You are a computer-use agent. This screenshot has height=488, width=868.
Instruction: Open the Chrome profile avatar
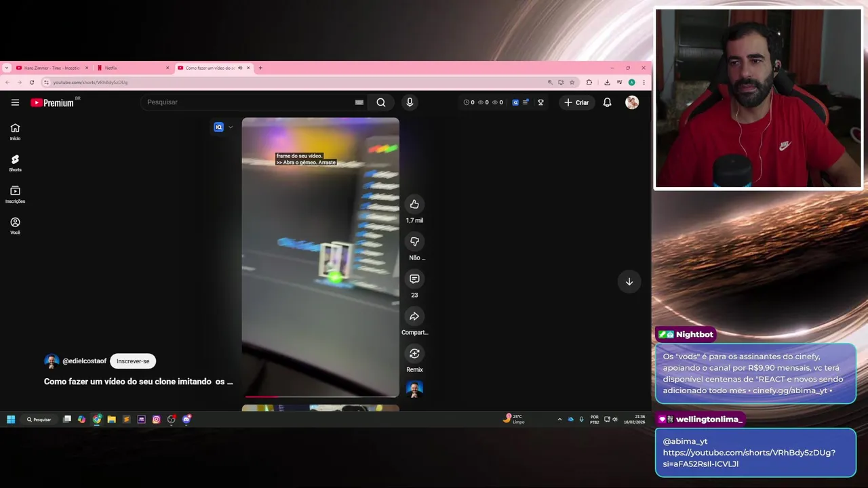631,82
